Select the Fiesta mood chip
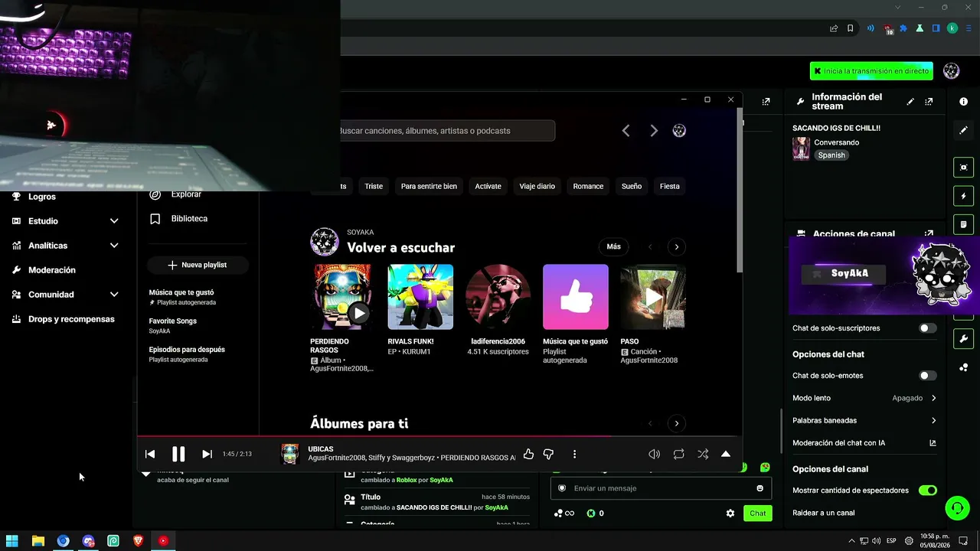This screenshot has width=980, height=551. click(x=670, y=186)
